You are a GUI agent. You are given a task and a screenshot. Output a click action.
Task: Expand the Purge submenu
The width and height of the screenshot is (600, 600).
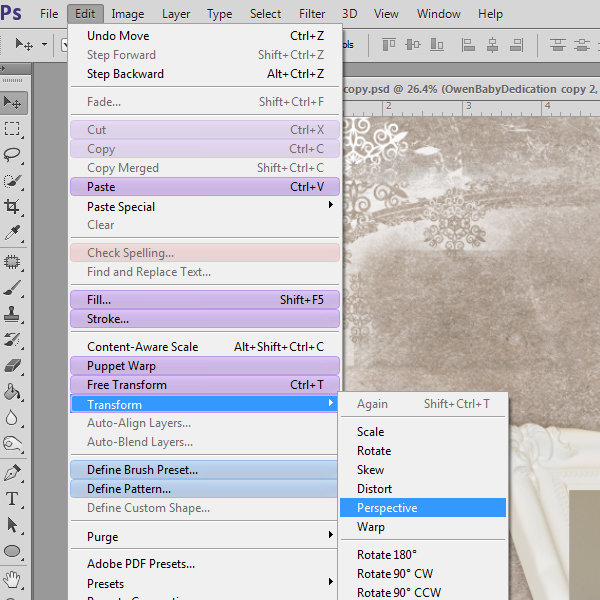tap(205, 536)
